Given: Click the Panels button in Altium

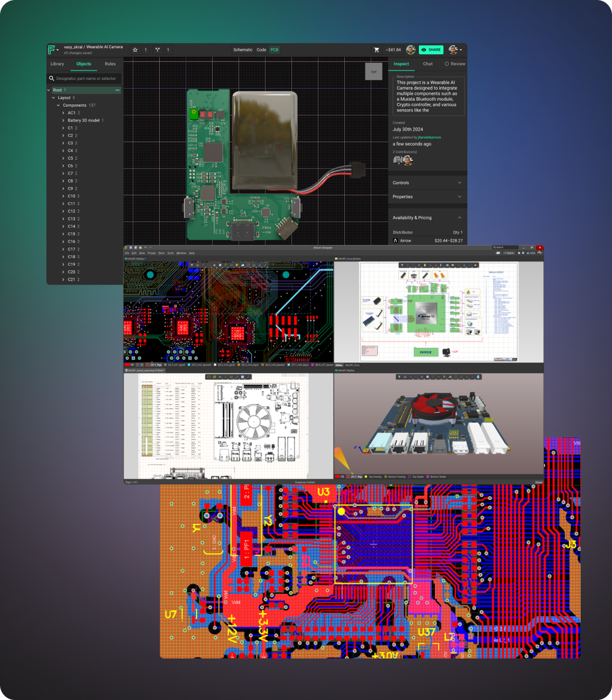Looking at the screenshot, I should [538, 482].
